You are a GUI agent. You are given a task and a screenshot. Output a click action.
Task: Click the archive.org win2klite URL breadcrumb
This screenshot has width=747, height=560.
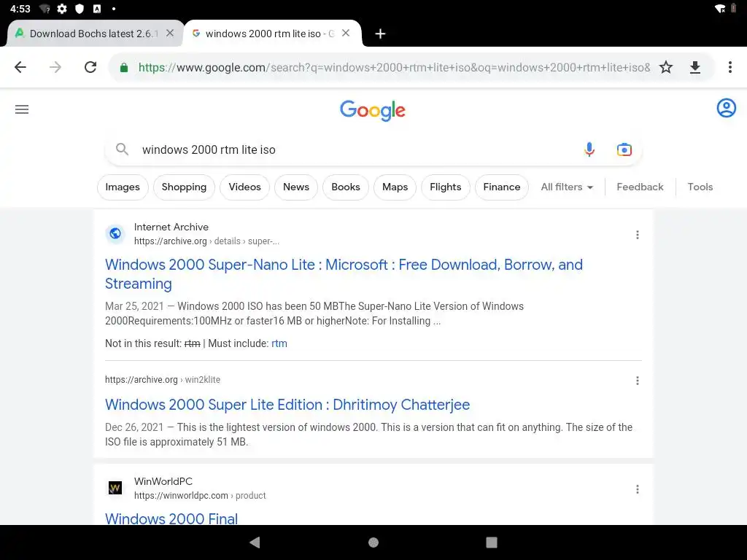click(163, 379)
